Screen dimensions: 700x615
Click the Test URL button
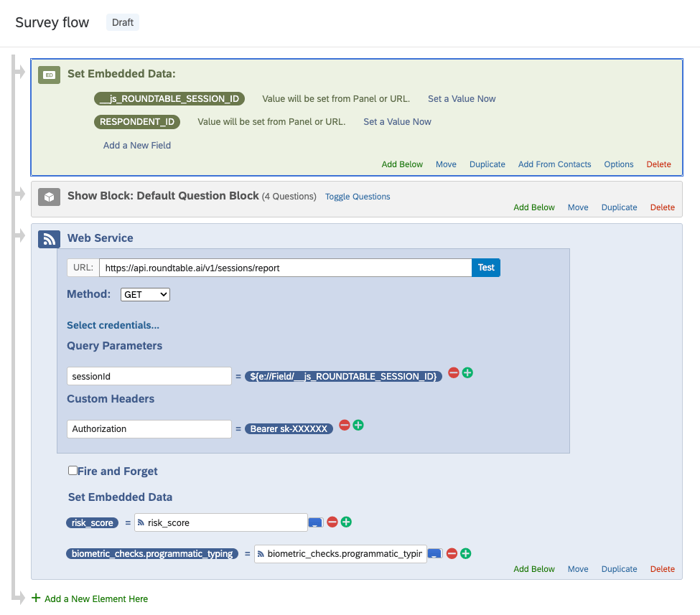point(486,268)
